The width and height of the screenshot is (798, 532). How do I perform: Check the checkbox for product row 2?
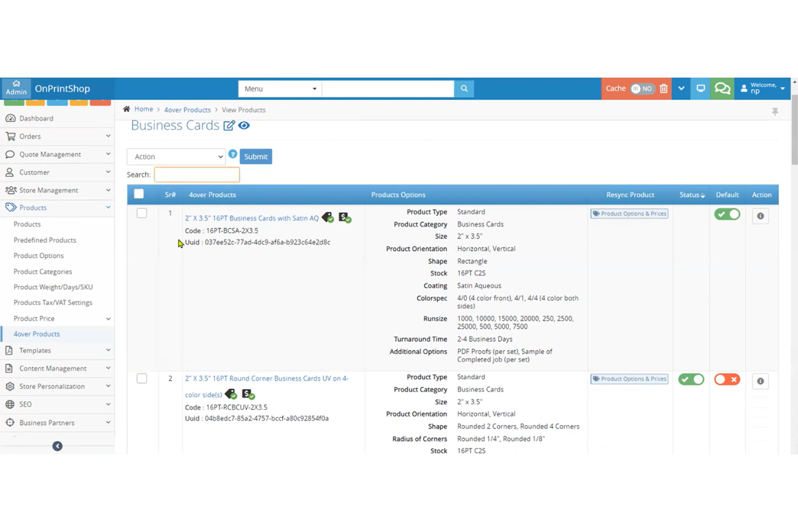point(142,378)
